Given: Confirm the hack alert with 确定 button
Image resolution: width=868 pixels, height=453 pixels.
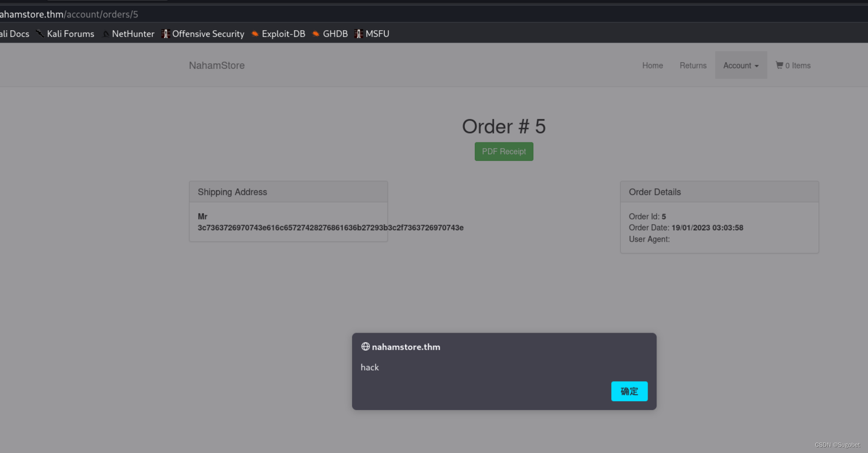Looking at the screenshot, I should pyautogui.click(x=629, y=391).
